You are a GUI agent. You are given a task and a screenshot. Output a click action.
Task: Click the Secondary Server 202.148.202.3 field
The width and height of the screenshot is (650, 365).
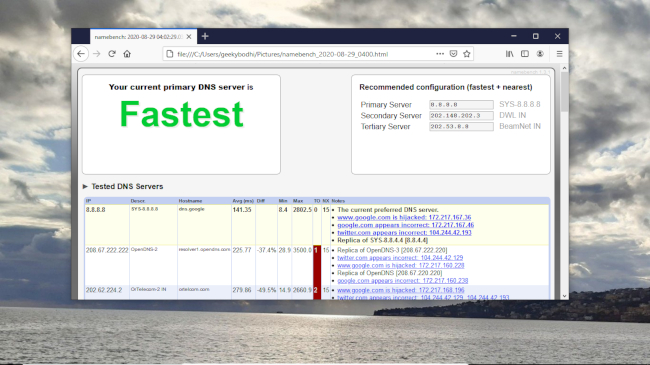tap(461, 116)
